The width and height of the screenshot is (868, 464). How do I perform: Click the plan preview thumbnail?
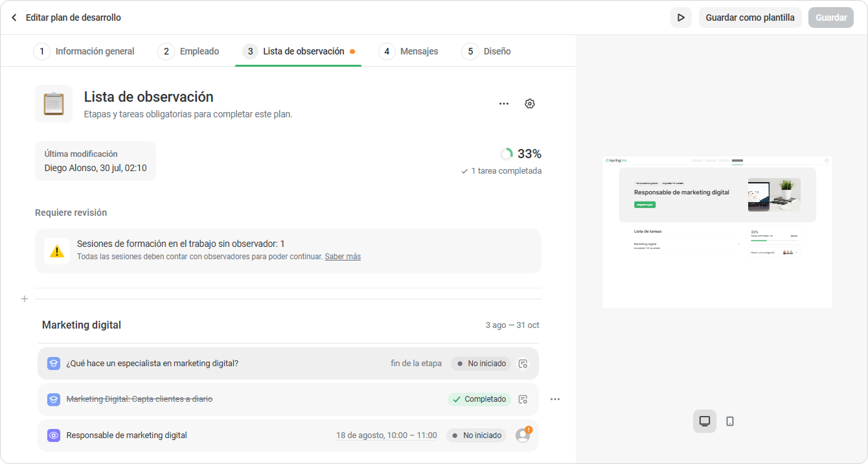click(x=717, y=232)
